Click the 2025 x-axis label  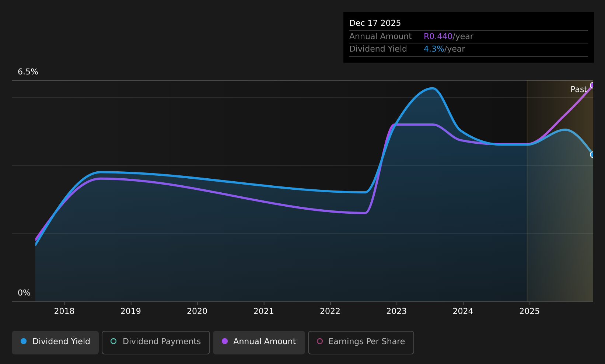tap(529, 311)
